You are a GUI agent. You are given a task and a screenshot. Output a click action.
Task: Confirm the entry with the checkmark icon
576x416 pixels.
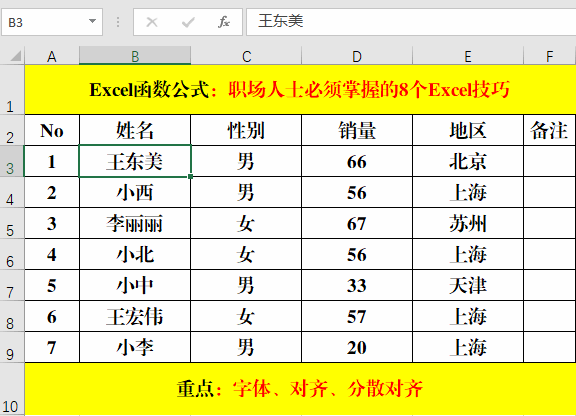[x=188, y=22]
